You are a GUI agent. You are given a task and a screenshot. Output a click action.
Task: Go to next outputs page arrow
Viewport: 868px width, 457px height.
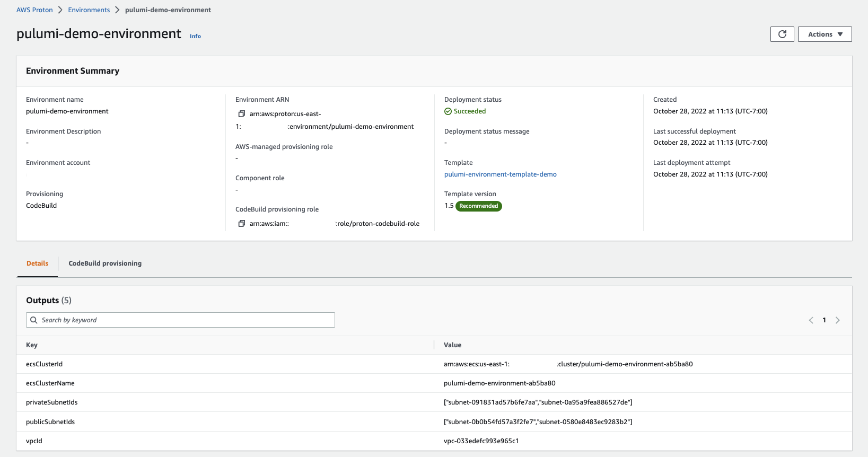click(x=838, y=320)
